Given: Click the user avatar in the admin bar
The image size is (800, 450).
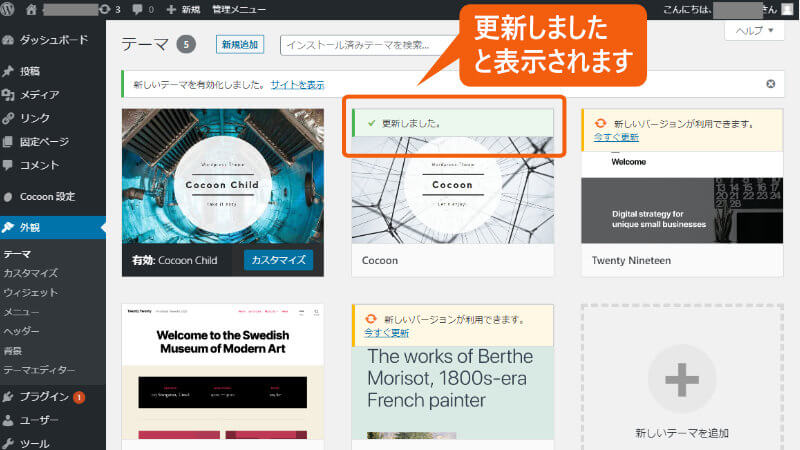Looking at the screenshot, I should (787, 9).
